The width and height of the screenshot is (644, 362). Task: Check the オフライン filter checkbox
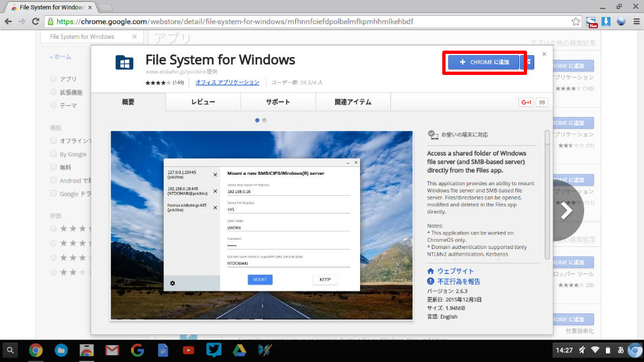click(53, 141)
